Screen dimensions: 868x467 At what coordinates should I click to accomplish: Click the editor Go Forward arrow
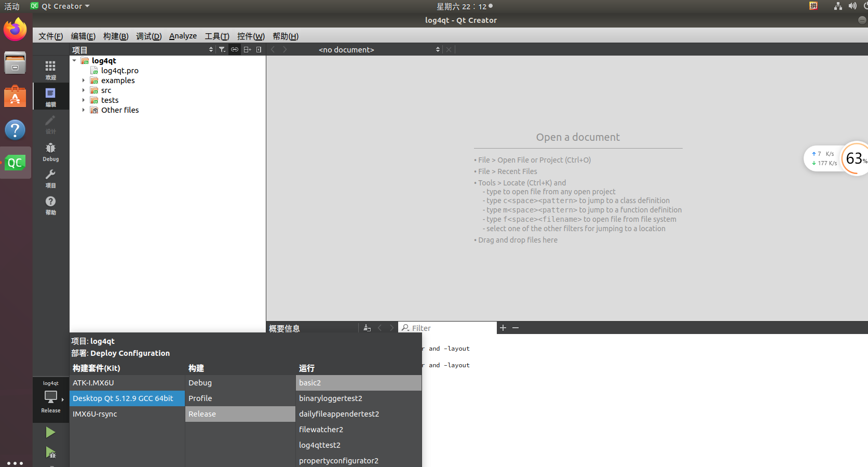pos(285,49)
